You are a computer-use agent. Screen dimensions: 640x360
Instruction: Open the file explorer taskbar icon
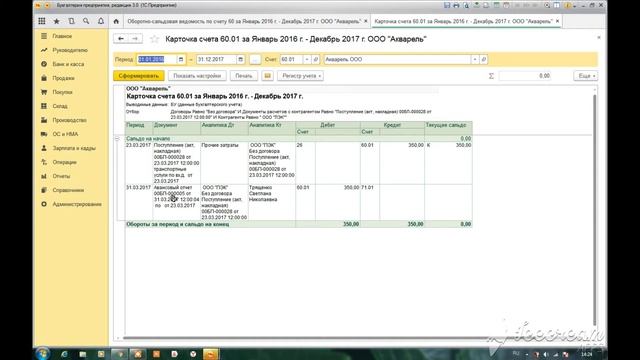coord(82,354)
